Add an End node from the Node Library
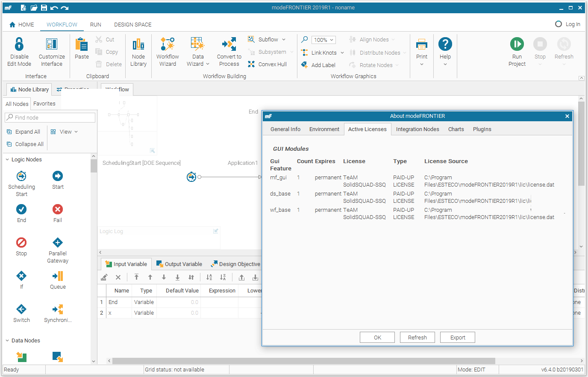This screenshot has height=377, width=588. pos(21,212)
